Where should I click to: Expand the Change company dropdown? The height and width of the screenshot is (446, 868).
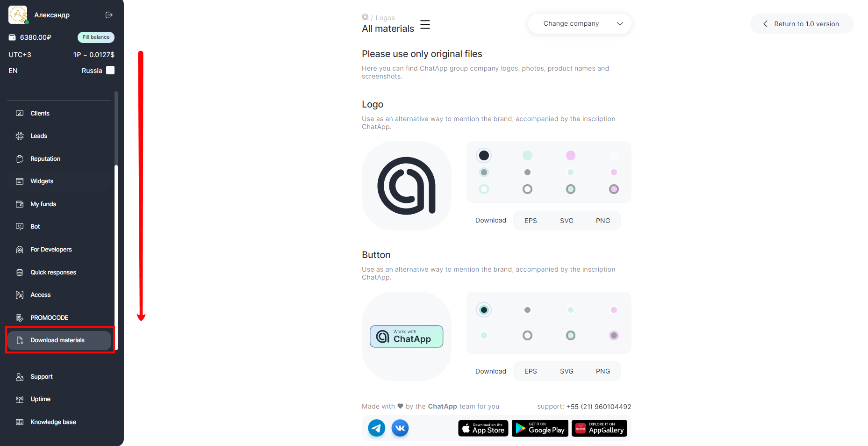579,24
